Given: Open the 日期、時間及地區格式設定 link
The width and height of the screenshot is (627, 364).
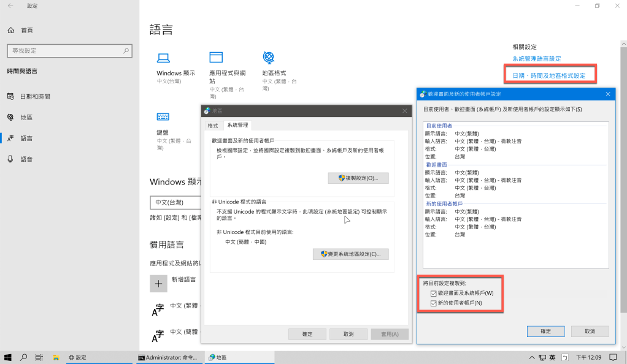Looking at the screenshot, I should coord(549,75).
